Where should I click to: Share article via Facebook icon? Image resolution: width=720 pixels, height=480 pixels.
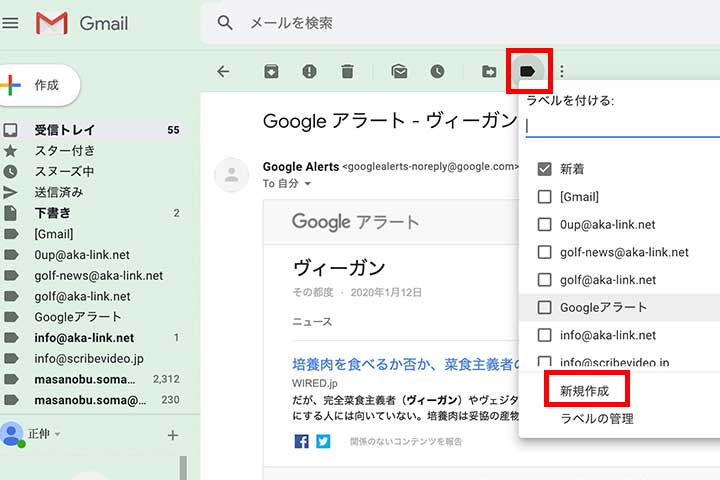(301, 441)
